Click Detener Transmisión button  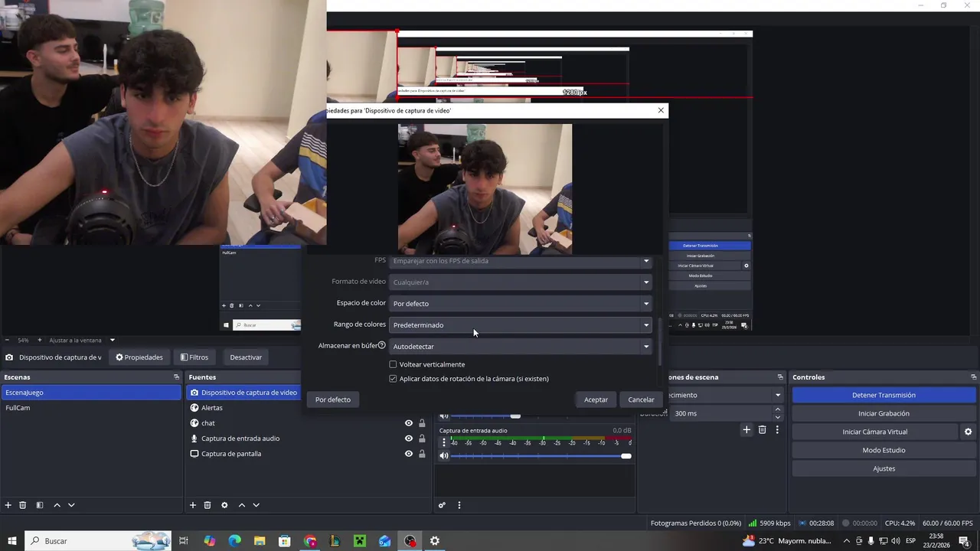pyautogui.click(x=884, y=395)
